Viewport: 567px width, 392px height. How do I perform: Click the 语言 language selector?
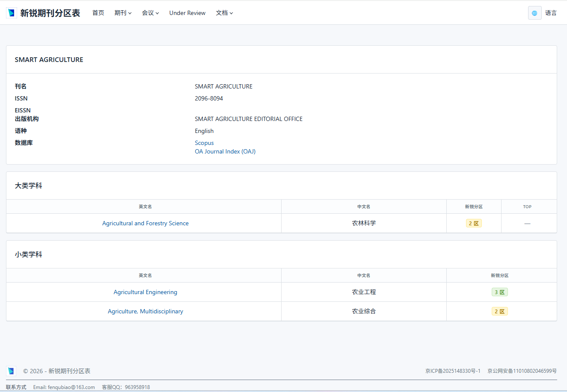551,13
